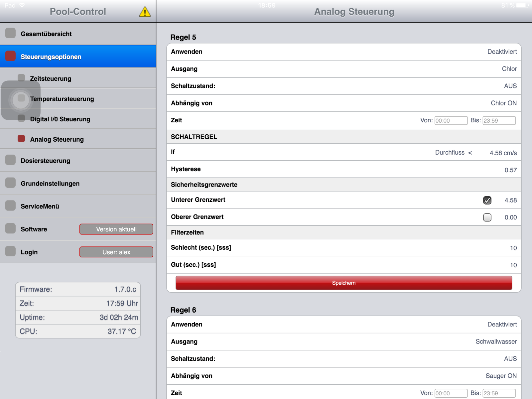This screenshot has height=399, width=532.
Task: Open Gesamtübersicht menu item
Action: click(78, 34)
